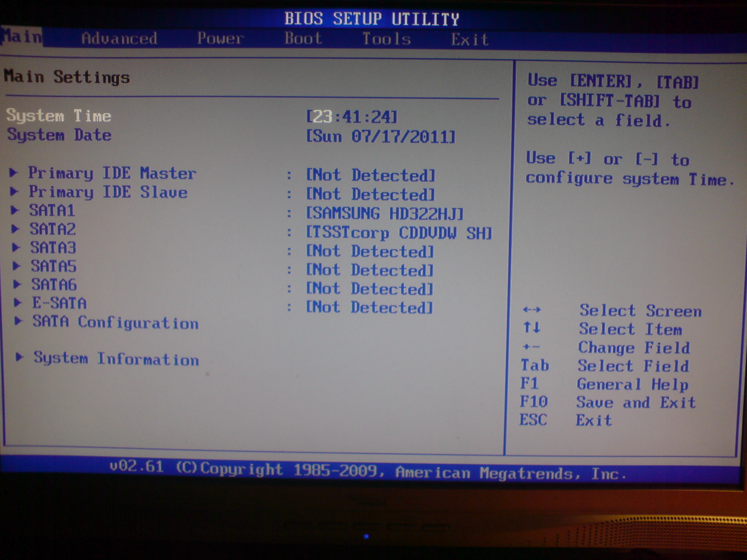Click the left-right arrows key icon
The image size is (747, 560).
pos(531,310)
